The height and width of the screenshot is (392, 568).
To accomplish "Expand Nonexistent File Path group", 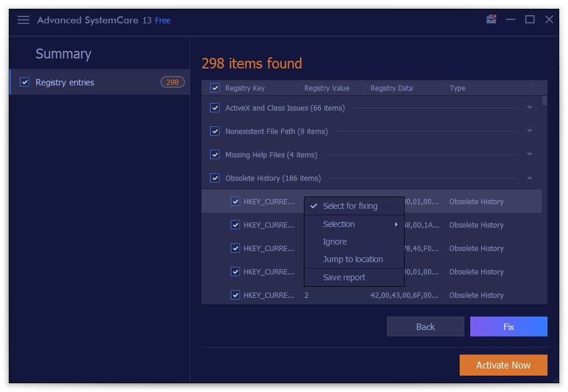I will coord(529,131).
